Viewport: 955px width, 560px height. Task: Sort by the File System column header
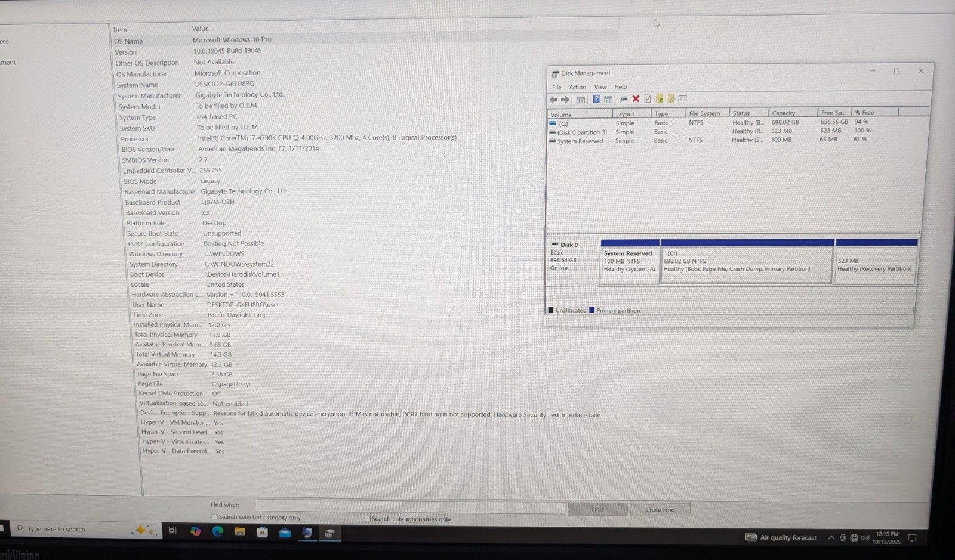click(707, 113)
